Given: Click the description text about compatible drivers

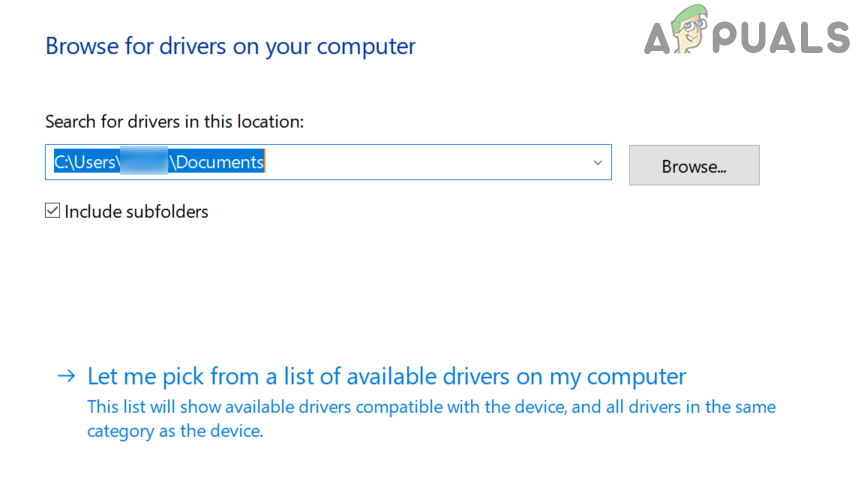Looking at the screenshot, I should pos(430,408).
